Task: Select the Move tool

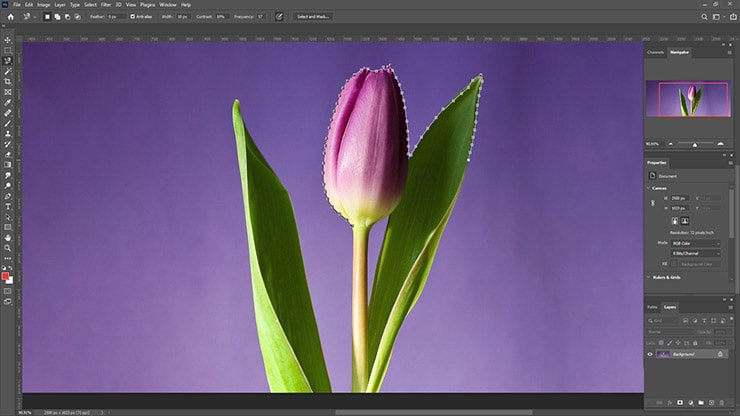Action: pyautogui.click(x=8, y=39)
